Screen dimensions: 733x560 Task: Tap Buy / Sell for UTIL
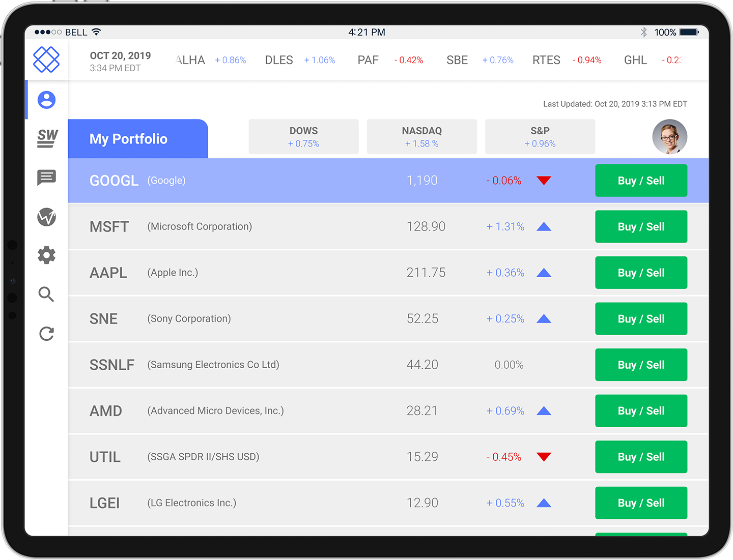641,457
